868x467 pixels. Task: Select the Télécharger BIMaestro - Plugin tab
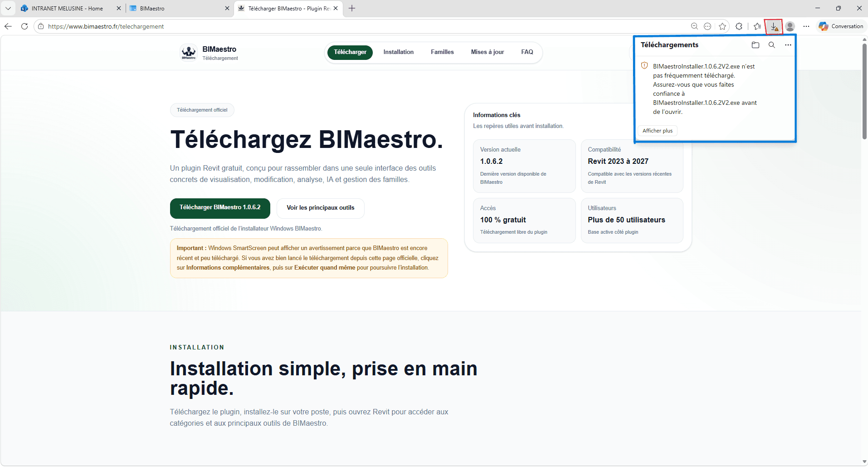click(x=289, y=8)
